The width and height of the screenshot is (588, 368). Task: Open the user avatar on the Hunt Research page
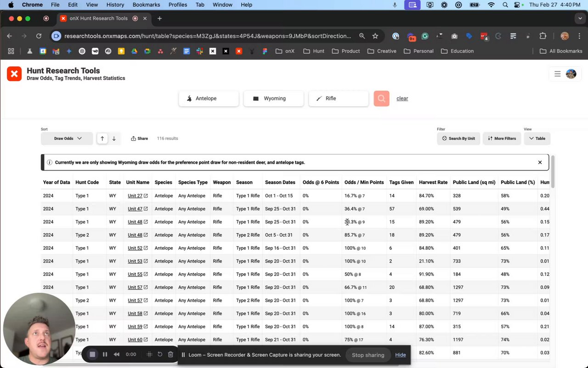tap(571, 74)
